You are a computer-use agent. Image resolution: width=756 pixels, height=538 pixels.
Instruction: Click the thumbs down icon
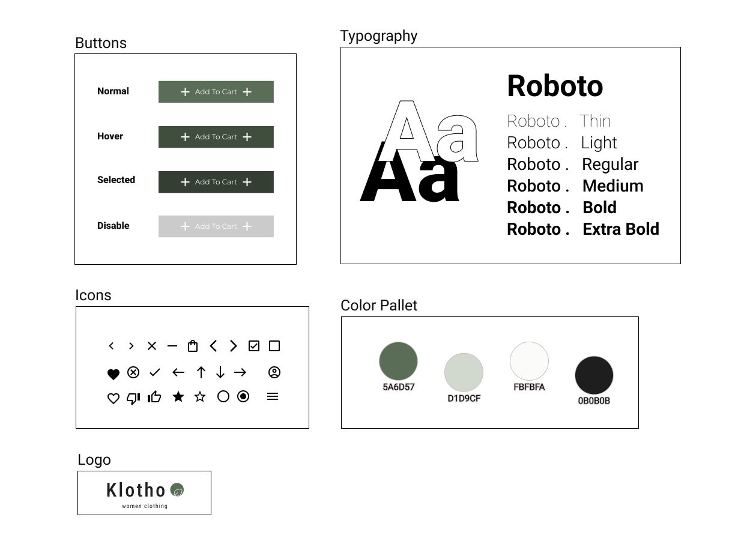pos(133,398)
